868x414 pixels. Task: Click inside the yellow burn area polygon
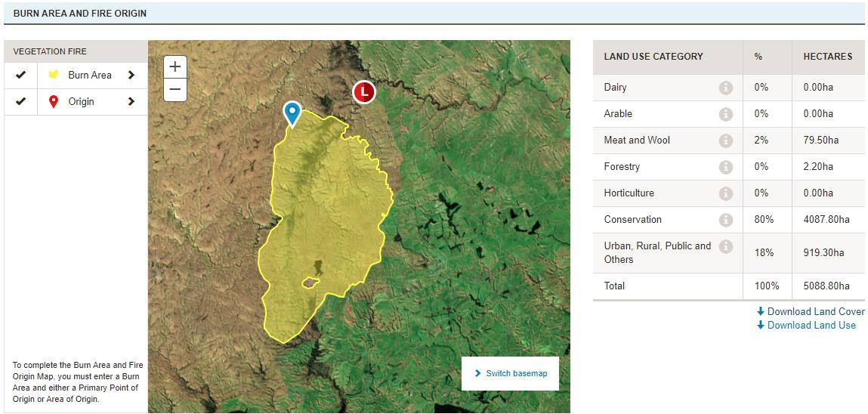325,212
